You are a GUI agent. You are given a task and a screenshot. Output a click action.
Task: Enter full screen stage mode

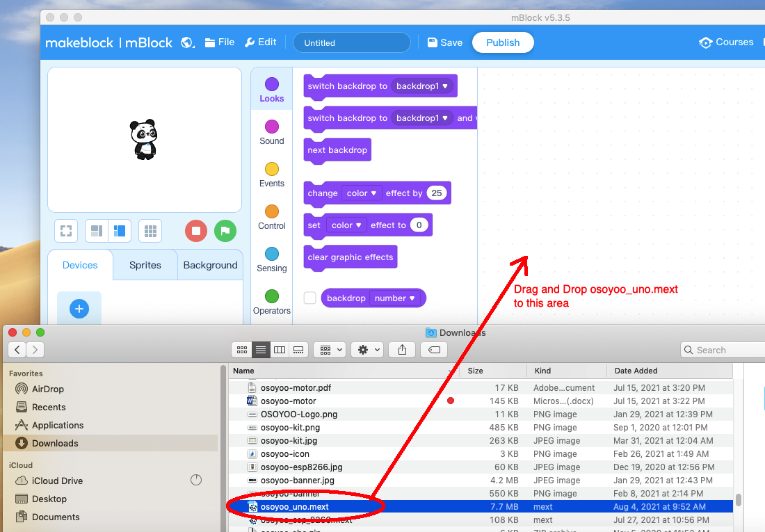pyautogui.click(x=66, y=231)
